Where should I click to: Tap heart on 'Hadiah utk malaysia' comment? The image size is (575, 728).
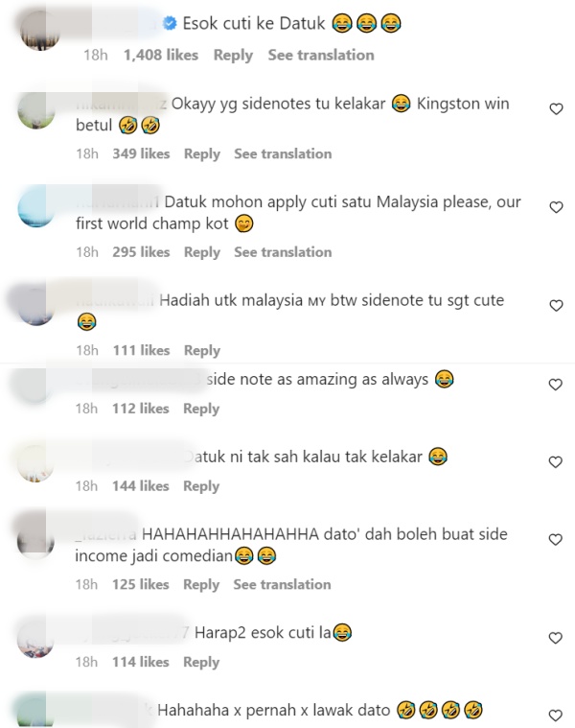pyautogui.click(x=556, y=306)
